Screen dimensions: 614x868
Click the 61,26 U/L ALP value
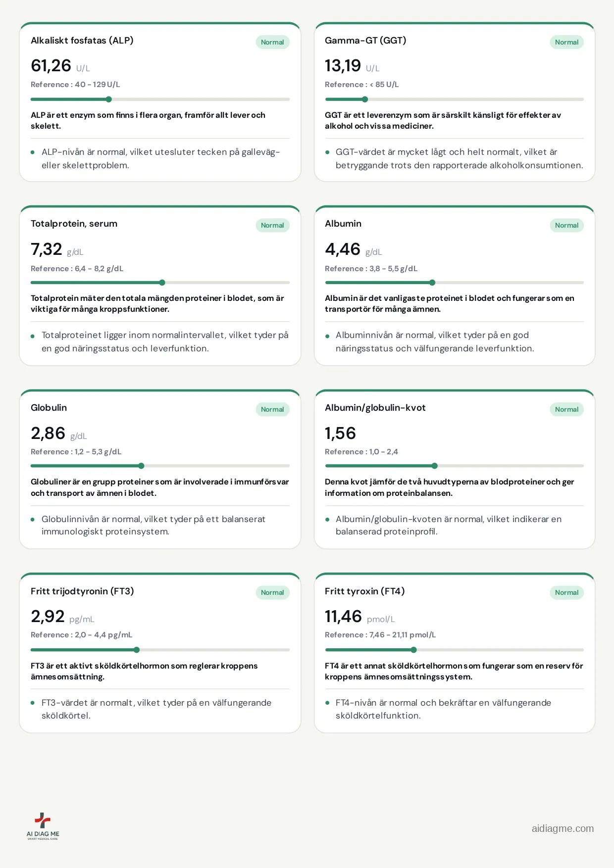(60, 66)
